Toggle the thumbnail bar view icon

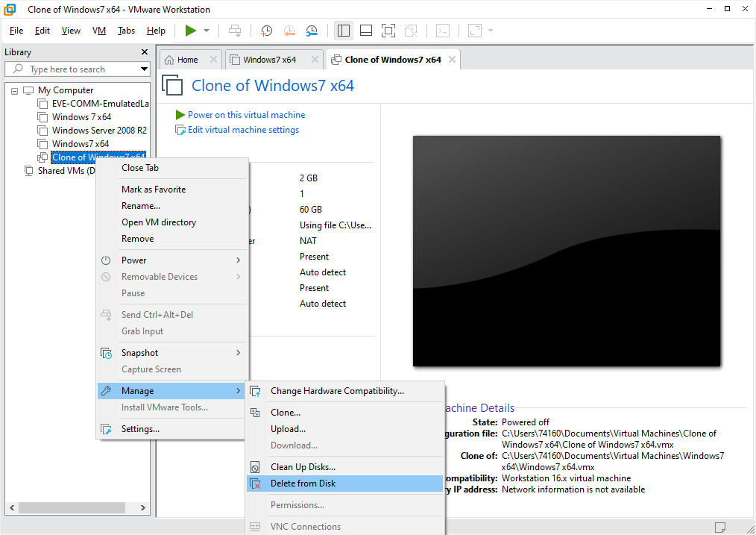click(366, 31)
